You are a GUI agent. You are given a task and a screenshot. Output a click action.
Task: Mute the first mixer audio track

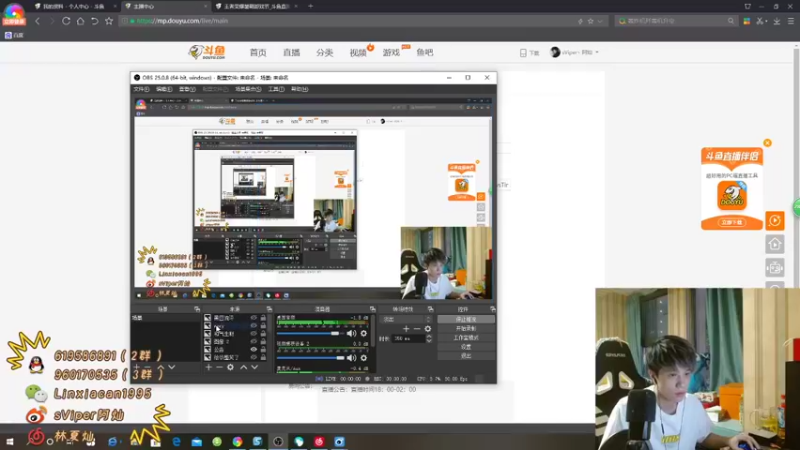click(352, 333)
